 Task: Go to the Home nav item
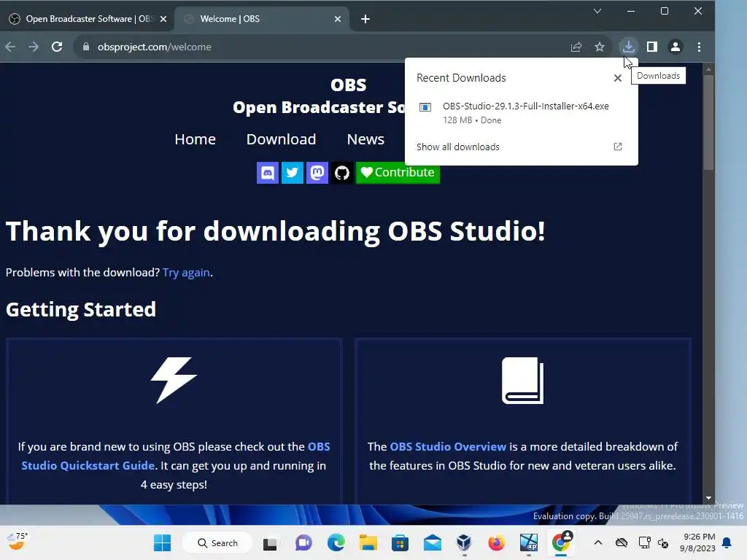pos(195,139)
